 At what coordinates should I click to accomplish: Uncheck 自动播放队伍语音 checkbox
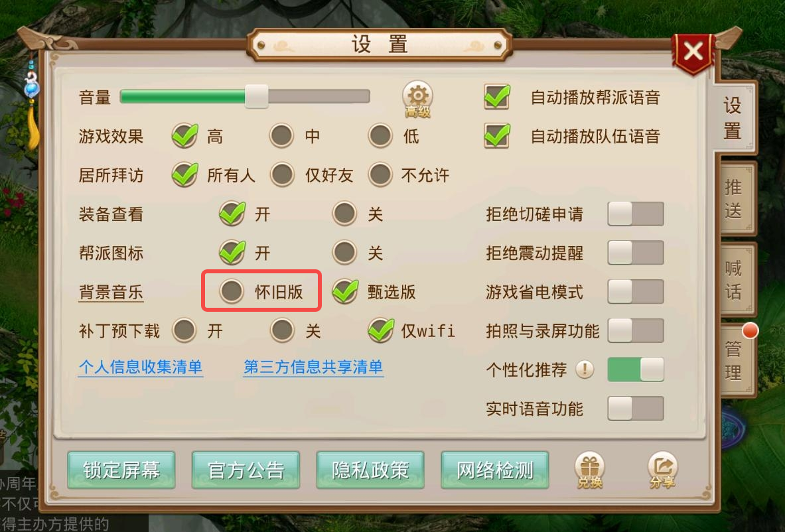click(497, 135)
